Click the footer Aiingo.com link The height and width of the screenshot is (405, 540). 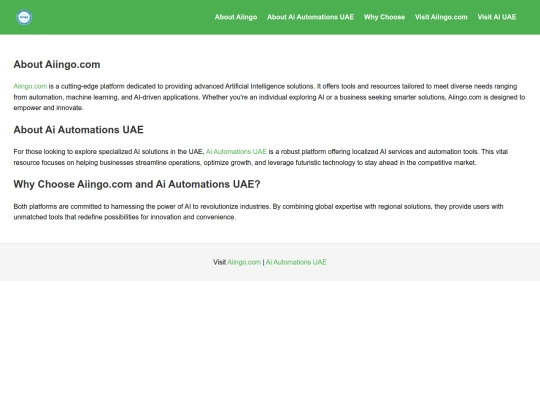click(x=244, y=262)
